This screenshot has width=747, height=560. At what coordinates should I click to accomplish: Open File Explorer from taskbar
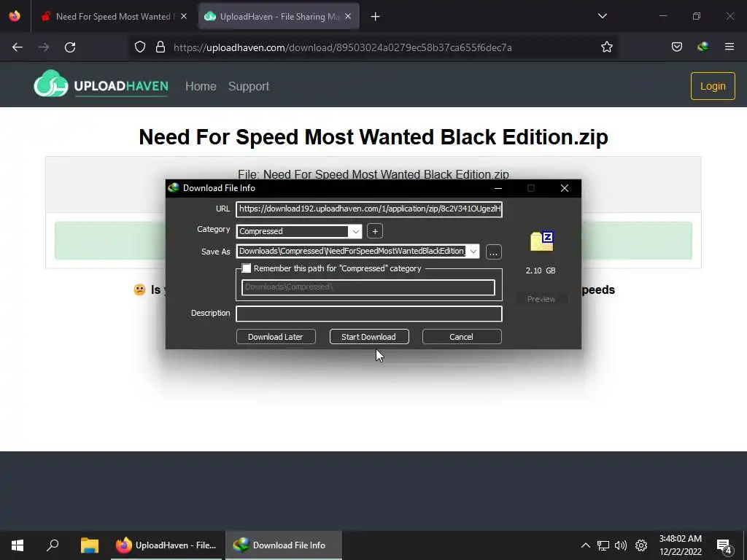pos(89,545)
